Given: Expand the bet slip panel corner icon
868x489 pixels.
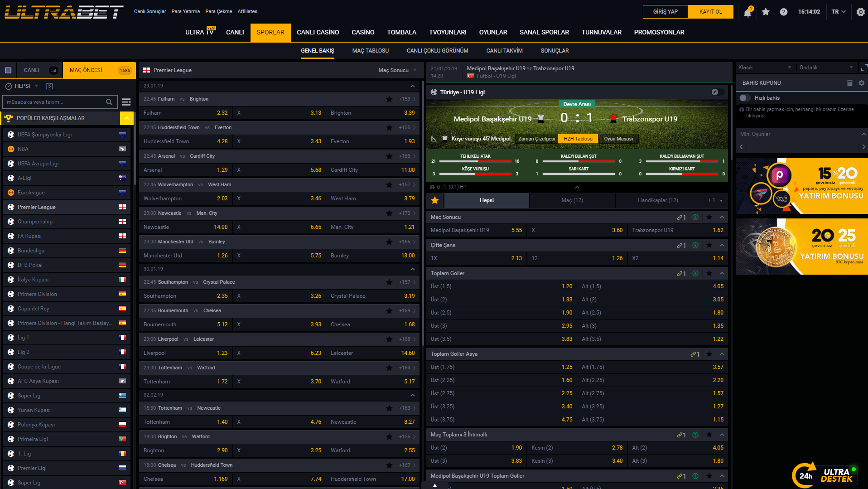Looking at the screenshot, I should coord(863,68).
